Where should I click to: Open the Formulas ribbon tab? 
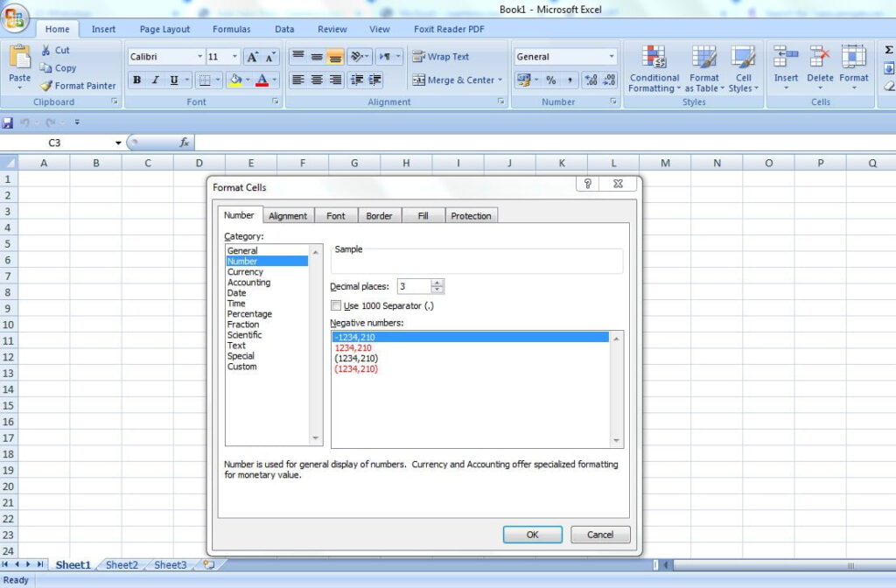coord(231,29)
